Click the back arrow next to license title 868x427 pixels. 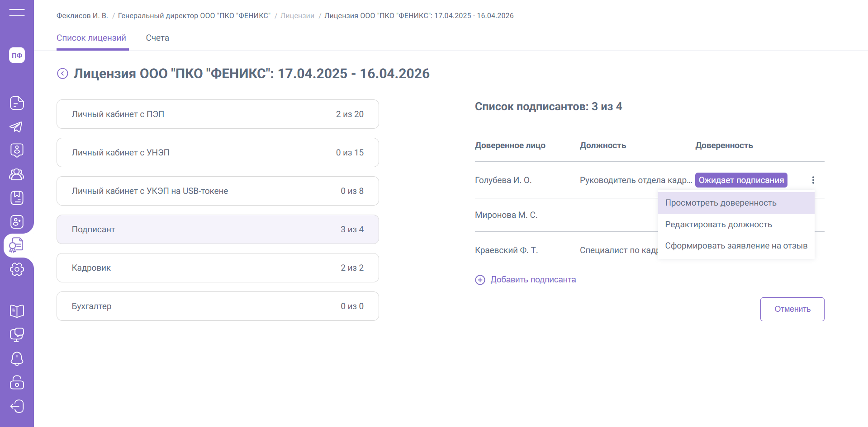pos(62,74)
